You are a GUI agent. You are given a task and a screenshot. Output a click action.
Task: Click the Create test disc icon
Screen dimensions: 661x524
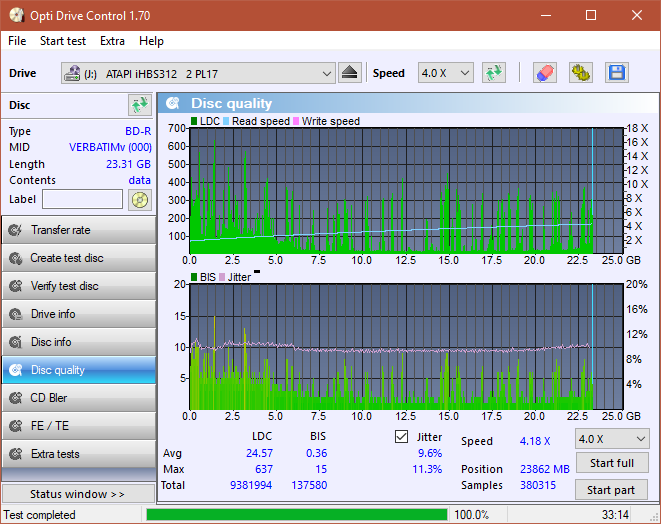[x=16, y=258]
